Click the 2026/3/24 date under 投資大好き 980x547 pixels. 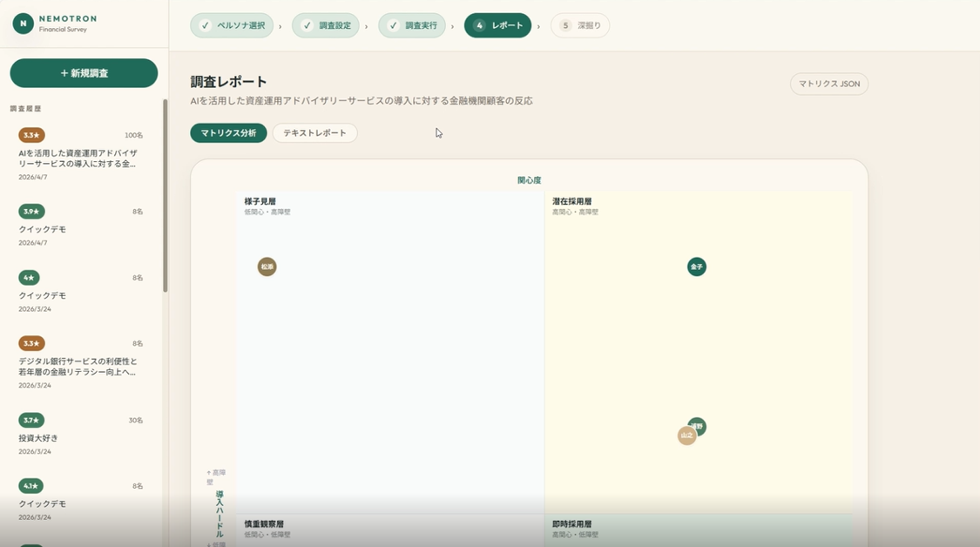coord(35,451)
